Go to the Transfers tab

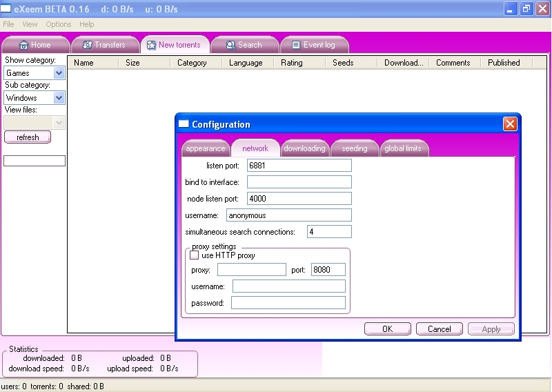pyautogui.click(x=105, y=45)
